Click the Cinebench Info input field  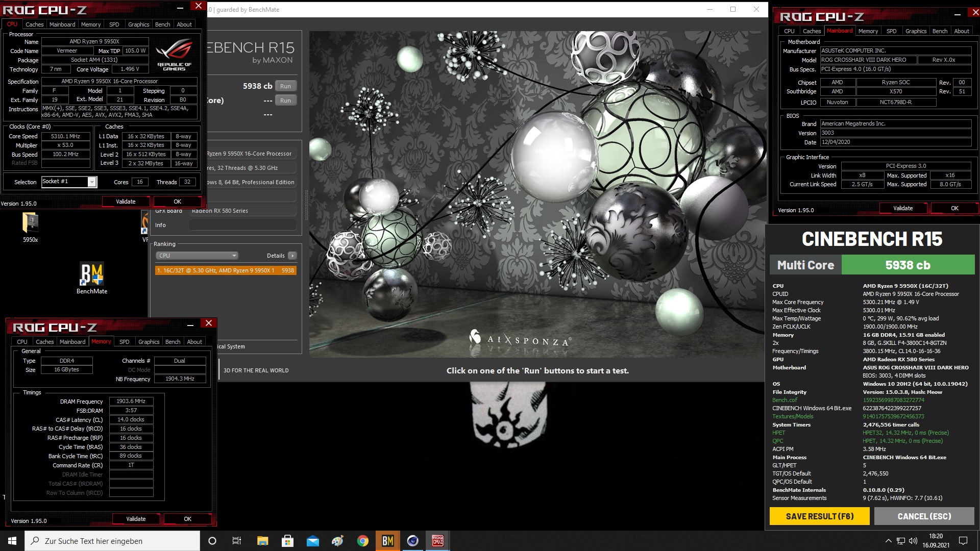[243, 225]
